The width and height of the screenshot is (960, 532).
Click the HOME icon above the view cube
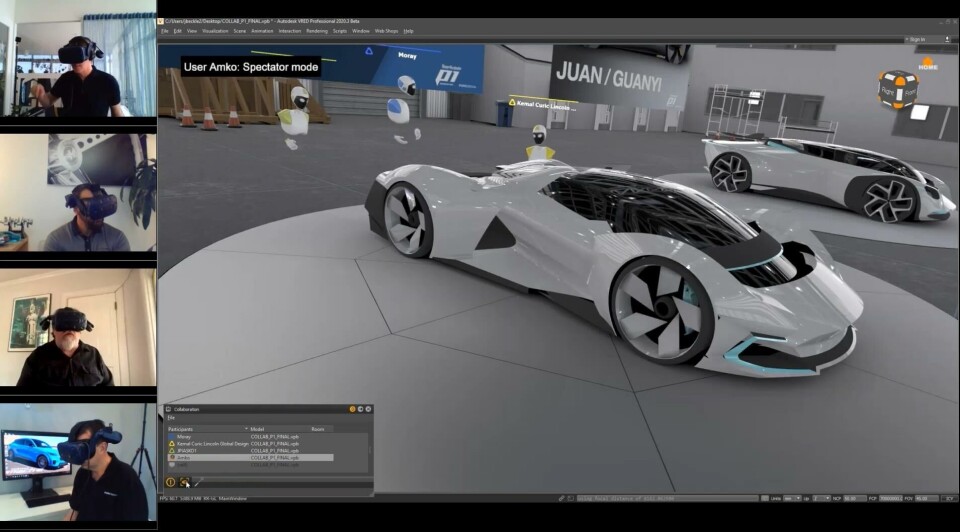pyautogui.click(x=928, y=64)
